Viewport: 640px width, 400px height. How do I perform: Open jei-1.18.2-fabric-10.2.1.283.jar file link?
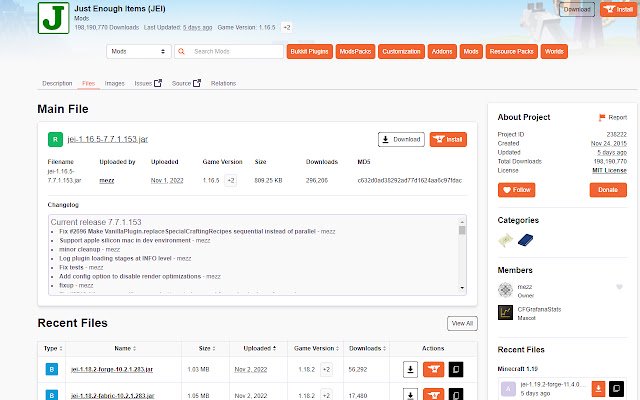click(113, 396)
